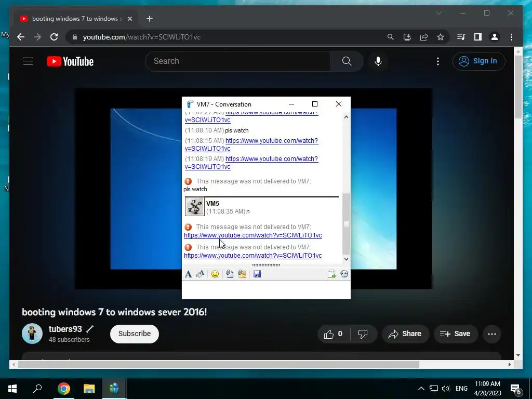The width and height of the screenshot is (532, 399).
Task: Click the reset font formatting icon
Action: [200, 274]
